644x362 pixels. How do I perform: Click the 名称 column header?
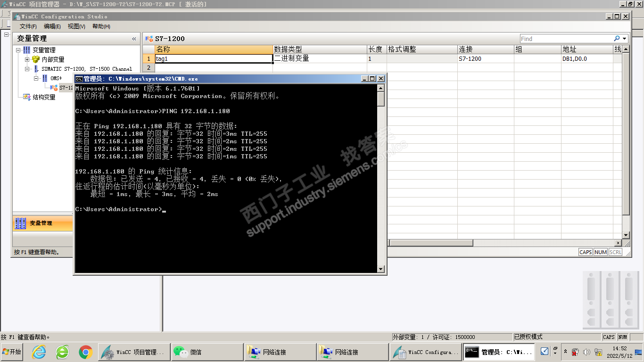(x=214, y=49)
